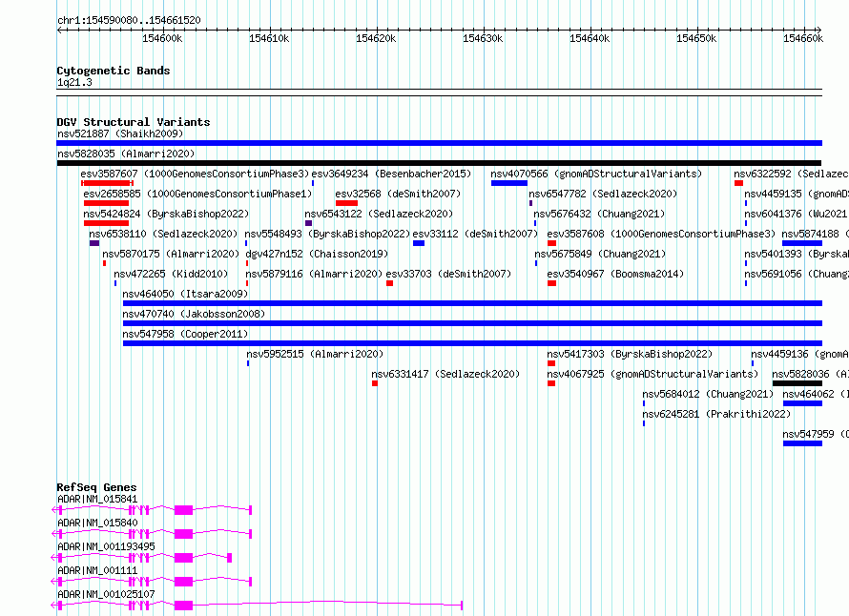849x616 pixels.
Task: Select the nsv464050 long blue bar
Action: [x=472, y=303]
